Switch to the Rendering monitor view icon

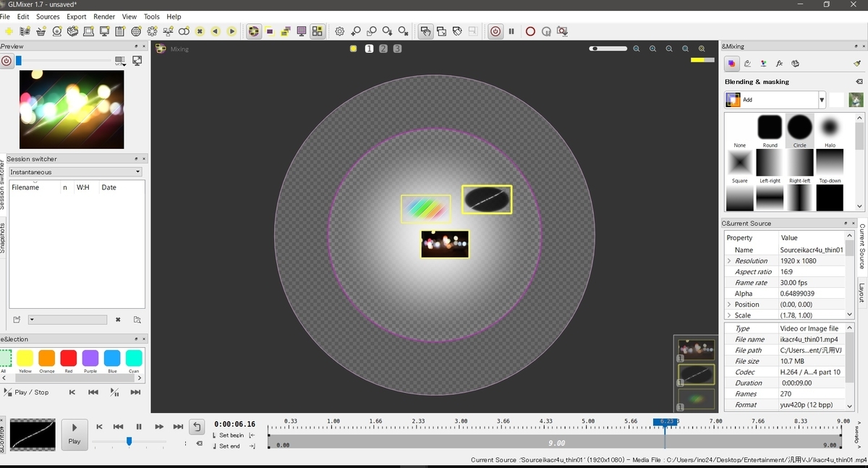tap(302, 31)
